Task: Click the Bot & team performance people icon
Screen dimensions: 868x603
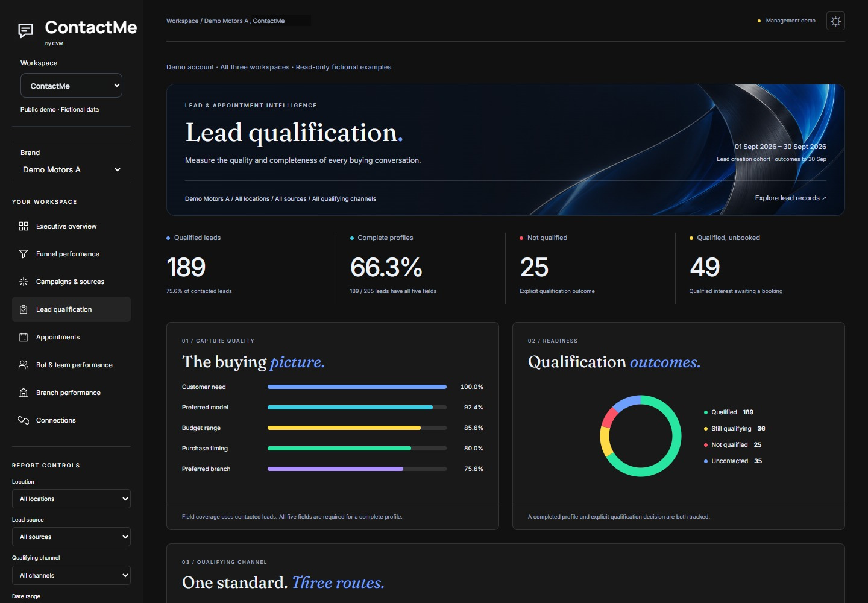Action: 24,365
